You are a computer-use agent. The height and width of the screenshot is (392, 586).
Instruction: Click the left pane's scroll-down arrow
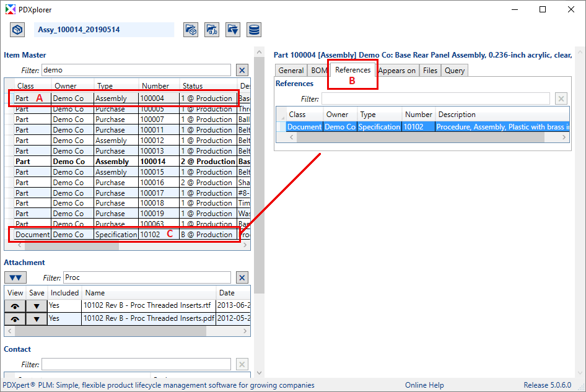[260, 373]
